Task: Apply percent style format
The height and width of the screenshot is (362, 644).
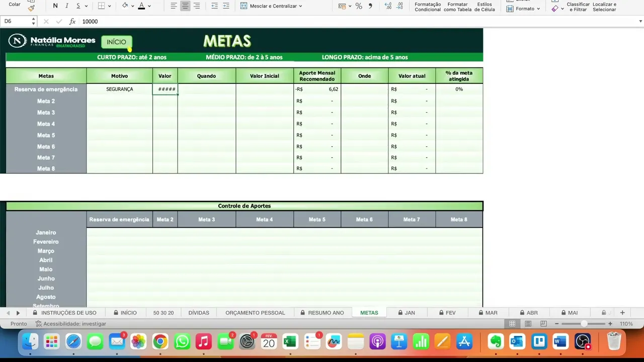Action: coord(359,6)
